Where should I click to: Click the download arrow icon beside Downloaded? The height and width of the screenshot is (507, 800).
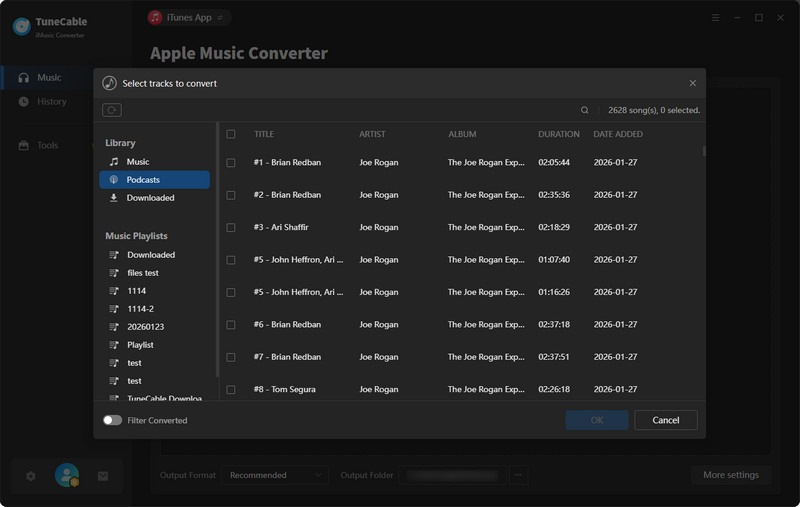pos(114,198)
